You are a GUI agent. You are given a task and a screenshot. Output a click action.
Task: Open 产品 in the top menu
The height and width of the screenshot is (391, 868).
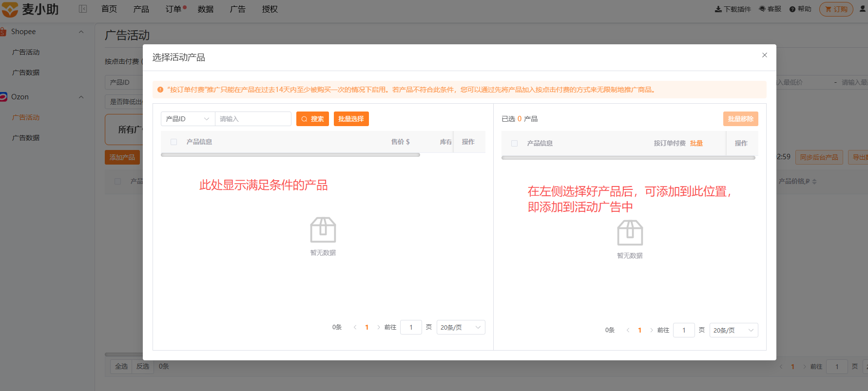[x=141, y=9]
